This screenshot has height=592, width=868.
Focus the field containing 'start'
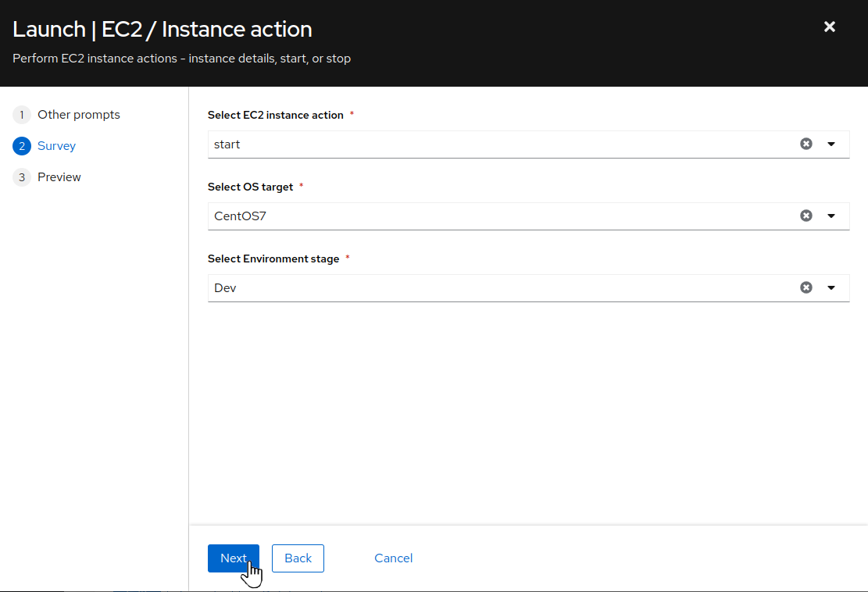(x=500, y=144)
